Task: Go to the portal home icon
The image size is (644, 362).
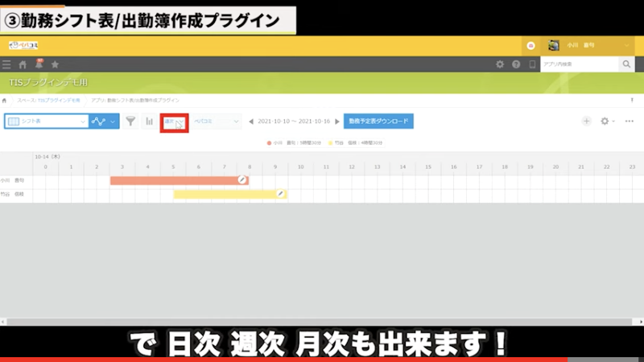Action: point(23,64)
